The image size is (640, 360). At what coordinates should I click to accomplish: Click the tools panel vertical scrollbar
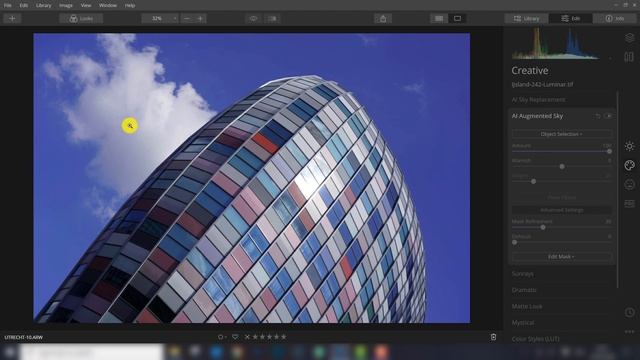[x=618, y=190]
